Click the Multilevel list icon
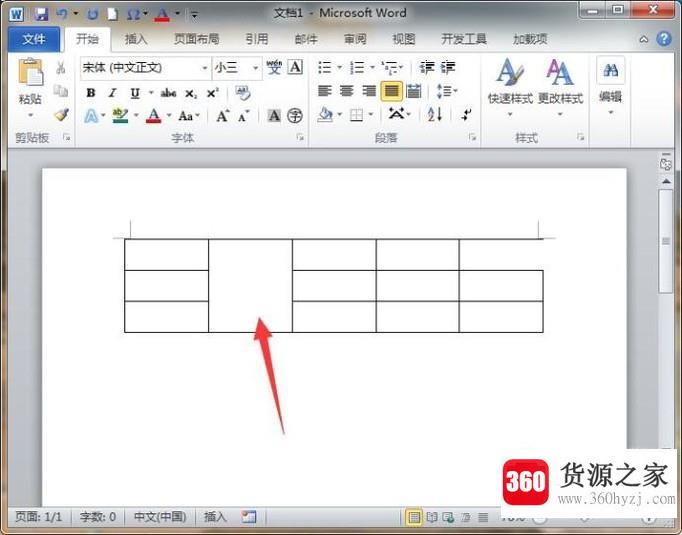Image resolution: width=682 pixels, height=535 pixels. click(x=389, y=67)
